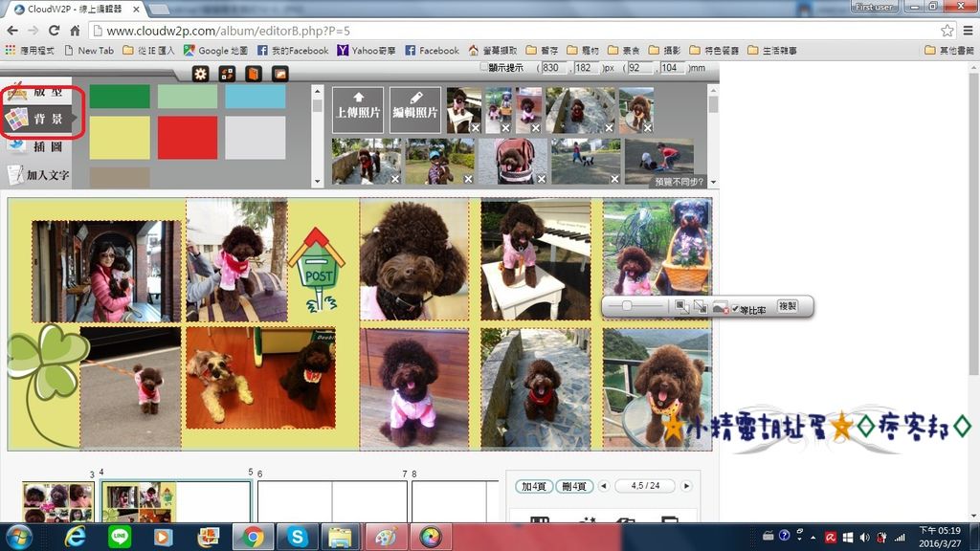Open the 加入文字 add text tab

tap(38, 174)
